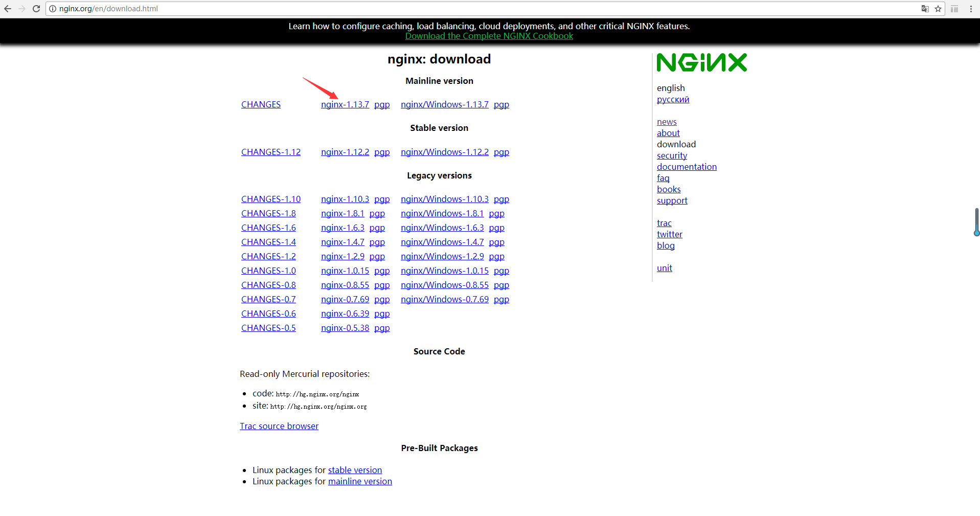Download nginx-1.12.2 stable version
The width and height of the screenshot is (980, 516).
click(345, 152)
